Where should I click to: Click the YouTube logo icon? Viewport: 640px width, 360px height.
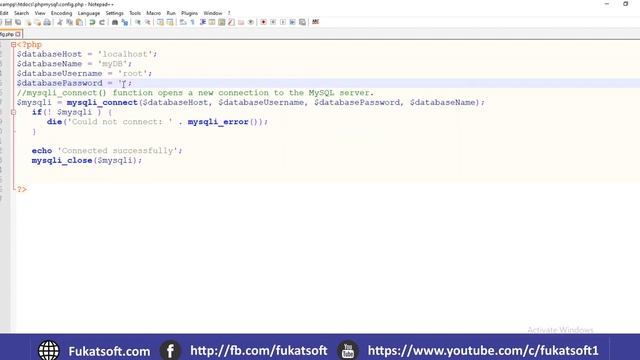[x=348, y=351]
